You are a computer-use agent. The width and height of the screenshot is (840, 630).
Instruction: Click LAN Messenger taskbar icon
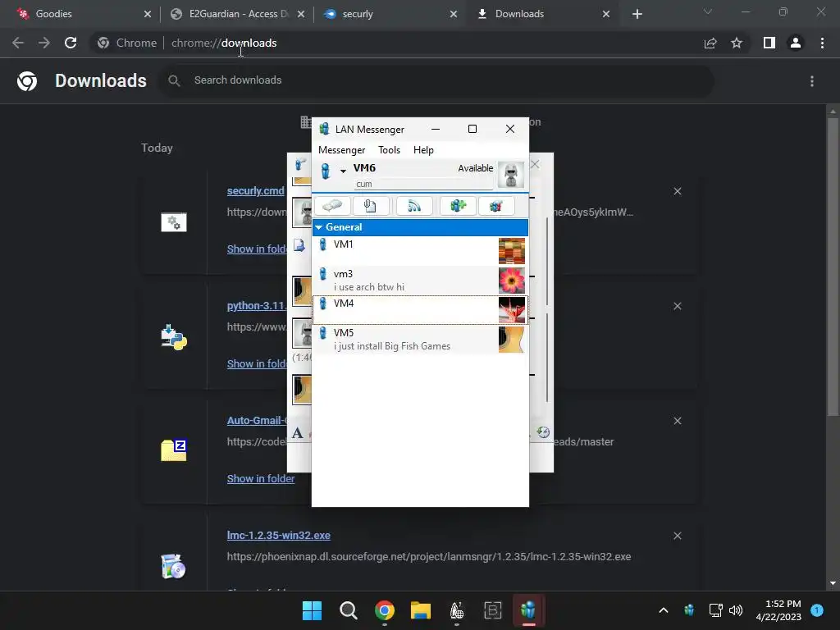click(x=528, y=610)
